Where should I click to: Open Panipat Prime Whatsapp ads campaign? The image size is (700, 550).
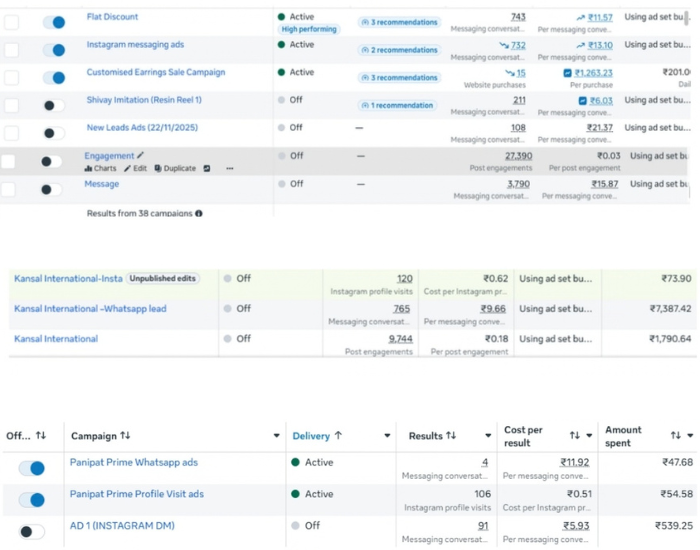tap(134, 462)
